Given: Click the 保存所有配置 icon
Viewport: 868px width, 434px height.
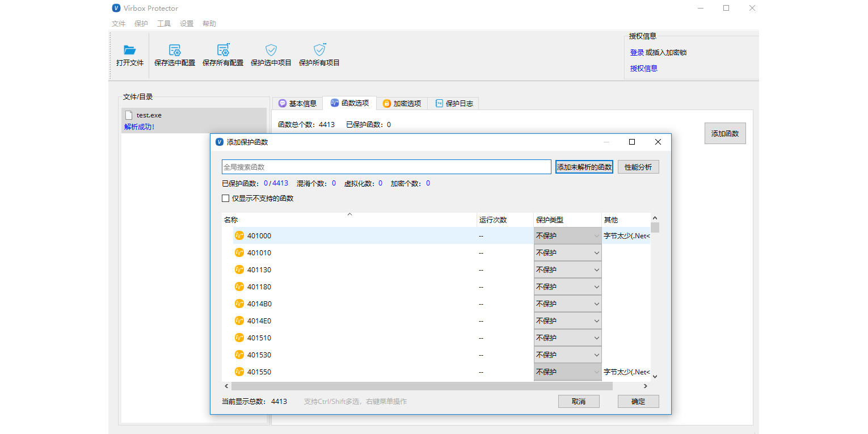Looking at the screenshot, I should 222,50.
